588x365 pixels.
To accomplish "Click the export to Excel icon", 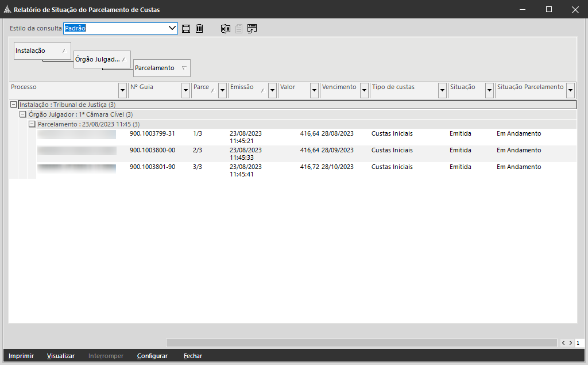I will coord(226,29).
